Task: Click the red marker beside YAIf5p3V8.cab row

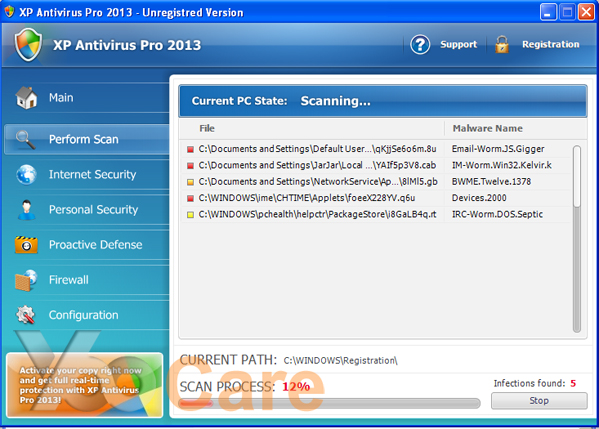Action: [x=190, y=166]
